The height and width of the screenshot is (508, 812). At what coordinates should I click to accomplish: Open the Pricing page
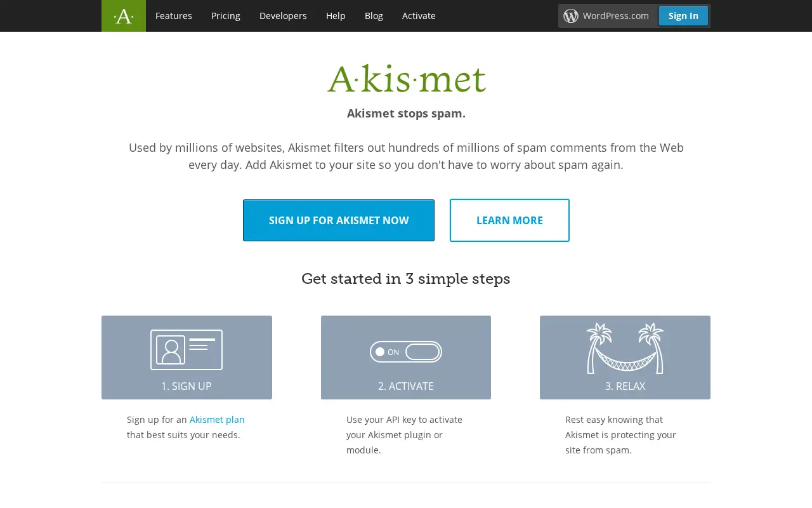[x=226, y=16]
